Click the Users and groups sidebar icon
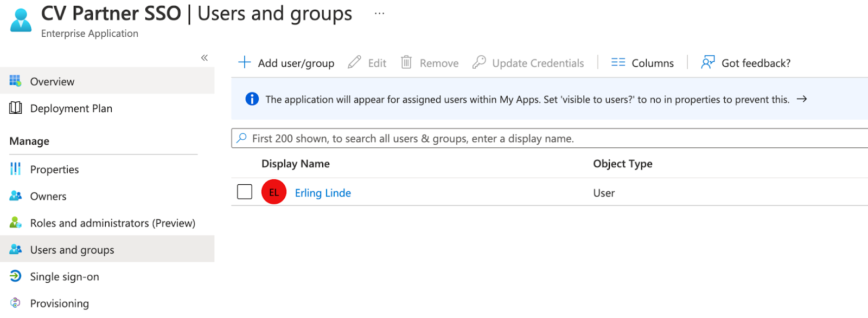868x318 pixels. tap(15, 249)
